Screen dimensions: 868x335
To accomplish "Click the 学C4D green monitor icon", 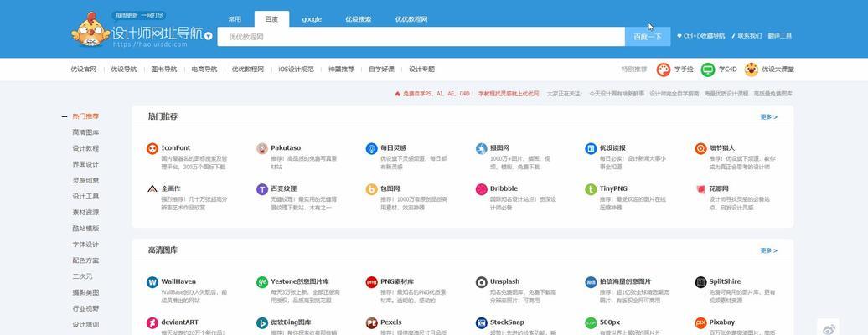I will tap(707, 70).
